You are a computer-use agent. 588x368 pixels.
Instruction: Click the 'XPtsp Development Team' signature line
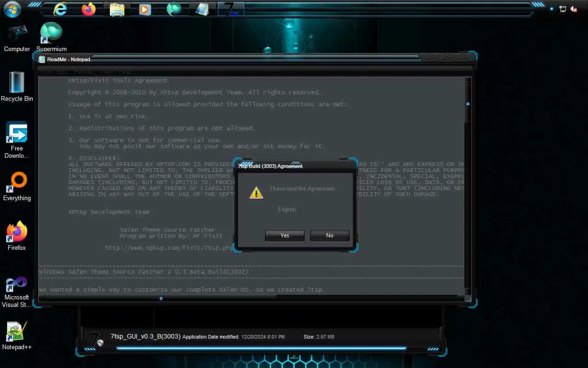[108, 212]
